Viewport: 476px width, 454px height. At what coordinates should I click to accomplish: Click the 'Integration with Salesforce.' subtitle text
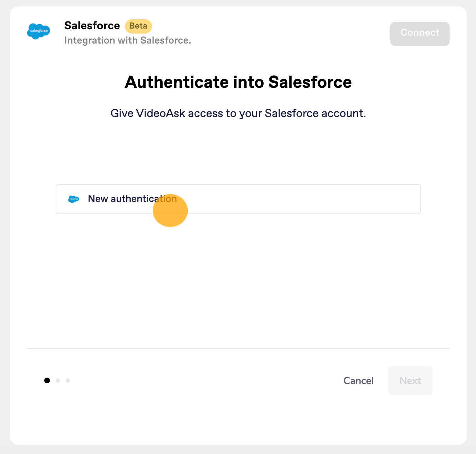click(x=128, y=40)
